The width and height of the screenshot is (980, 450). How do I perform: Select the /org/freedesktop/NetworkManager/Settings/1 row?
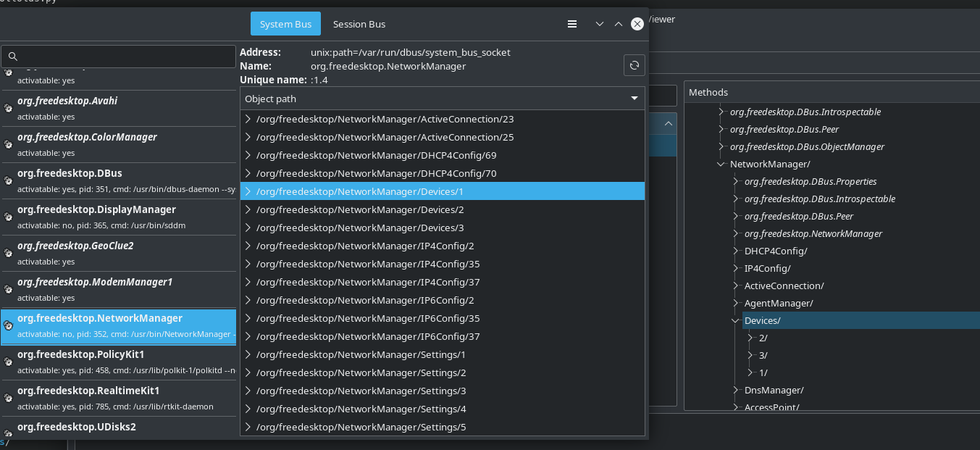[x=443, y=354]
